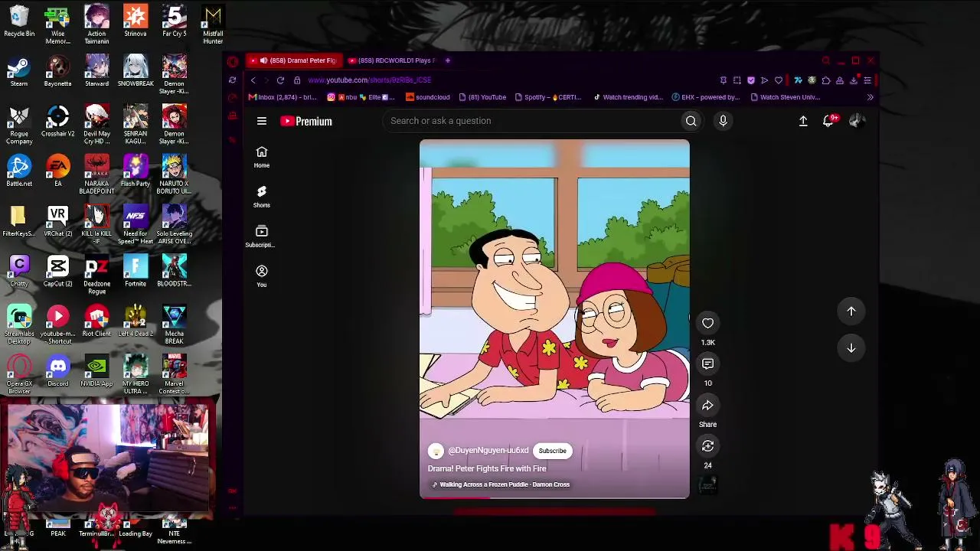Viewport: 980px width, 551px height.
Task: Launch Discord from the desktop
Action: [58, 370]
